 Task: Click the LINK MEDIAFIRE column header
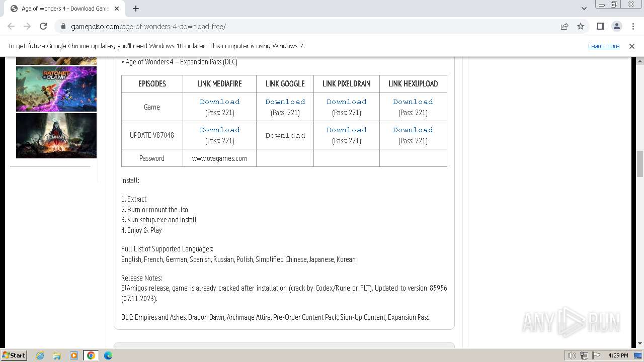[220, 84]
